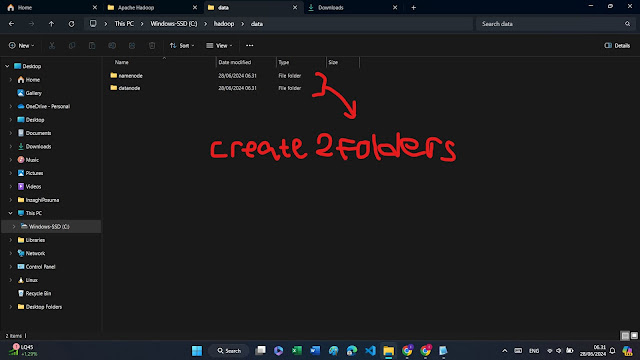Open the View layout dropdown
Image resolution: width=640 pixels, height=360 pixels.
[x=219, y=45]
